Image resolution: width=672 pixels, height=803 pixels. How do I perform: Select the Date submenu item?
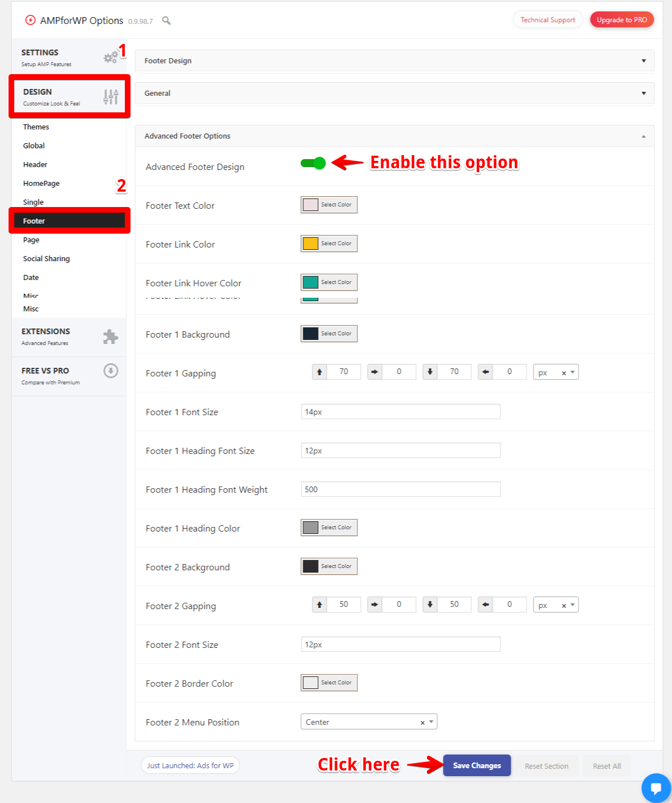tap(31, 277)
